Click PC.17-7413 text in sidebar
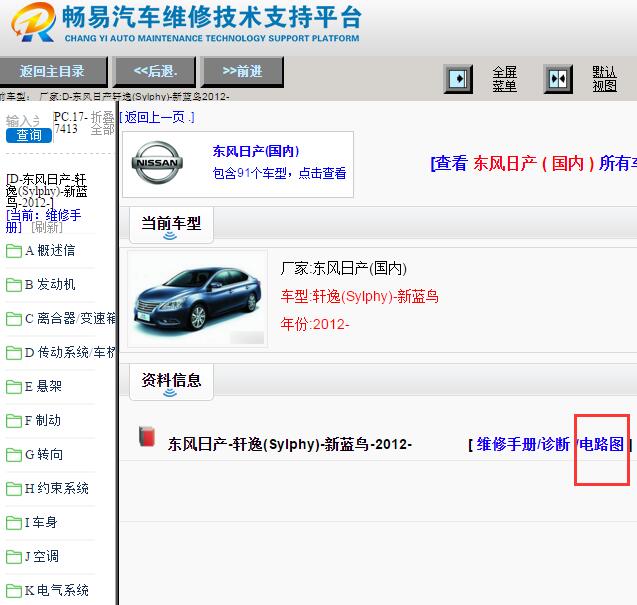 [70, 123]
